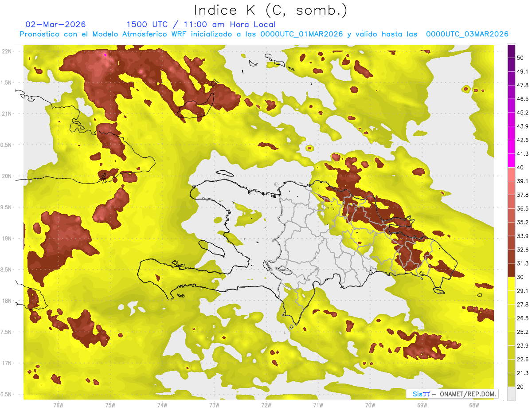Image resolution: width=532 pixels, height=411 pixels.
Task: Click the colorbar value "25.2"
Action: pos(523,332)
